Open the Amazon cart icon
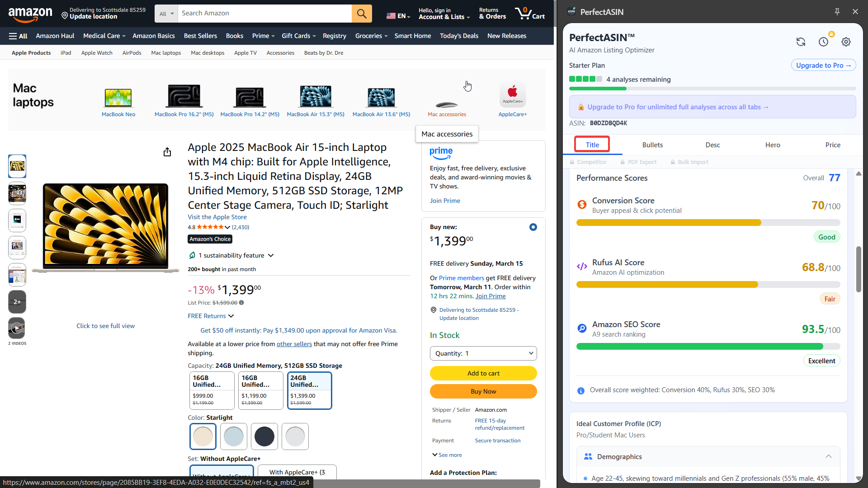This screenshot has height=488, width=868. coord(530,13)
